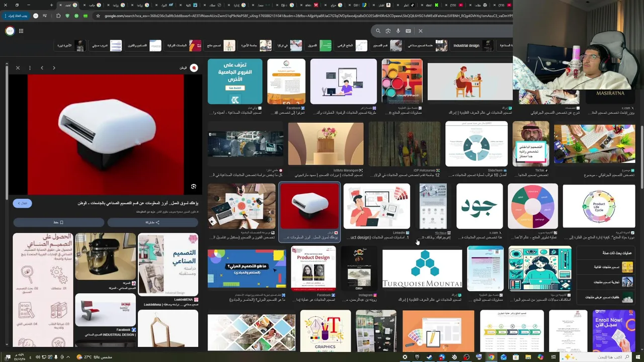Open the preview three-dot options menu

[x=30, y=67]
